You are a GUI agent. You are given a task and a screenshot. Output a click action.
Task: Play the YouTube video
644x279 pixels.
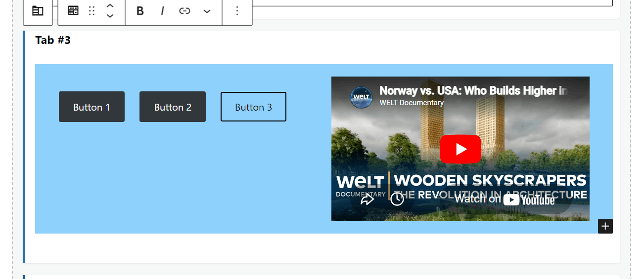pos(460,149)
